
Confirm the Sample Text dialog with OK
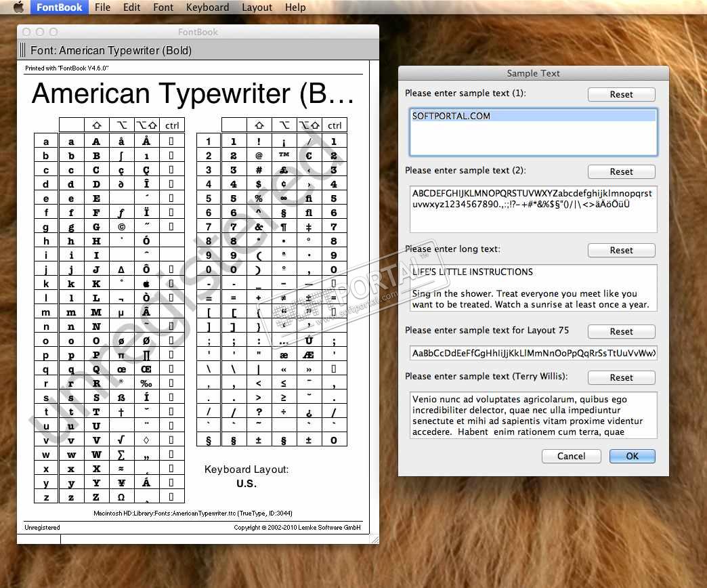632,456
